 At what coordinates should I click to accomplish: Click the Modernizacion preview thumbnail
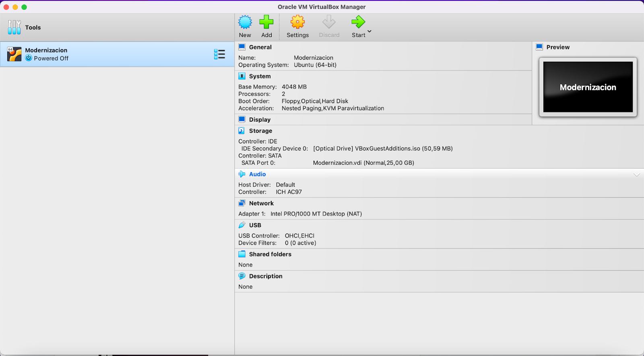click(x=588, y=87)
